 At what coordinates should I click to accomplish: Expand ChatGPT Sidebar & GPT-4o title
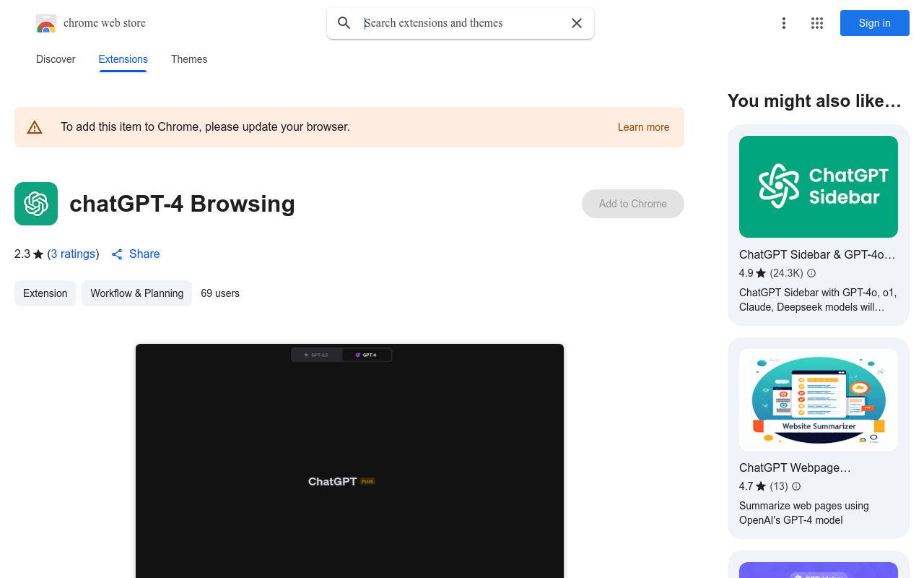816,254
